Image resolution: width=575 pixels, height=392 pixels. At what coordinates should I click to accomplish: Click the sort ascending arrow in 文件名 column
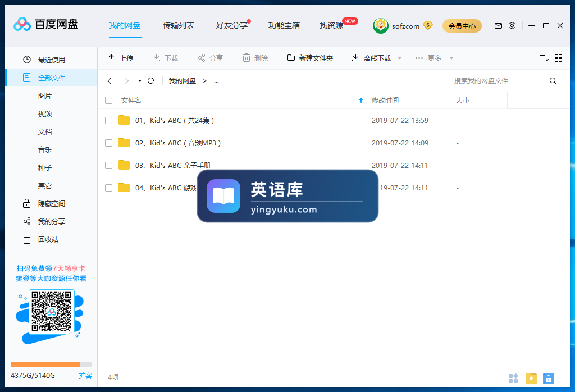[x=361, y=100]
